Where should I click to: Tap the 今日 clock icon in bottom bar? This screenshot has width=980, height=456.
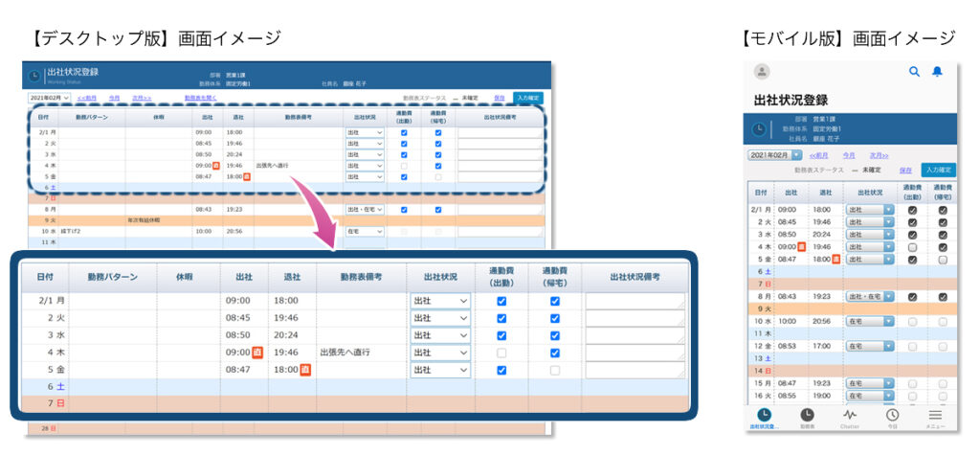892,417
